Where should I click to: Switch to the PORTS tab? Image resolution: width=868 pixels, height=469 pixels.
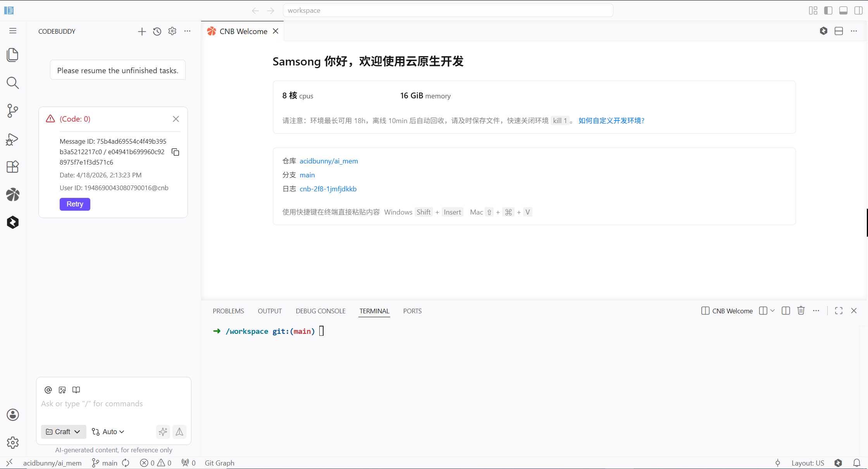(x=412, y=311)
